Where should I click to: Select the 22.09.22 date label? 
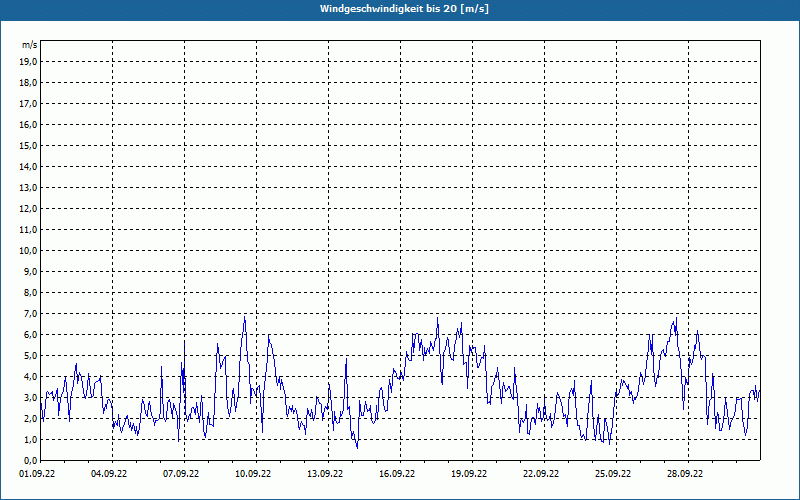(541, 474)
